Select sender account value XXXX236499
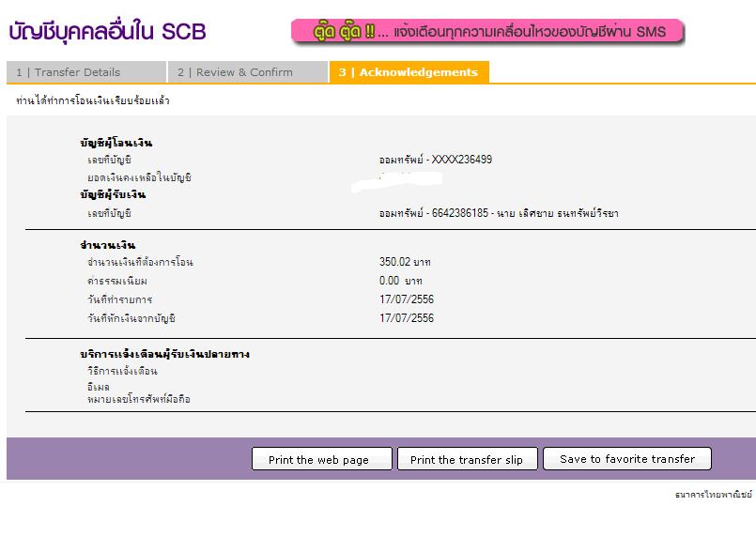Screen dimensions: 756x552 (x=436, y=160)
